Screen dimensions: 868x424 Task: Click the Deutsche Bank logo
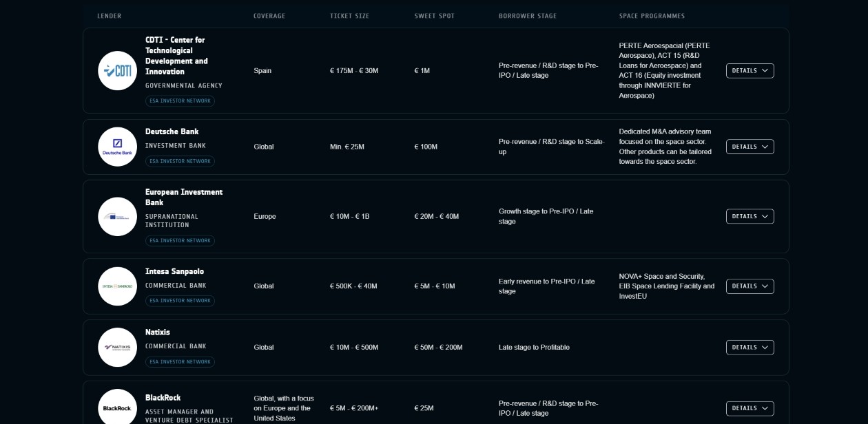117,147
